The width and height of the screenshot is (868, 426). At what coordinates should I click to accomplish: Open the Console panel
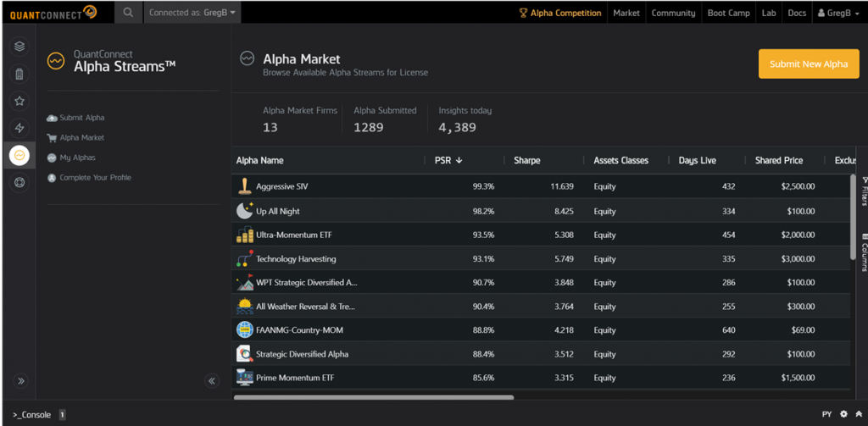[x=31, y=414]
